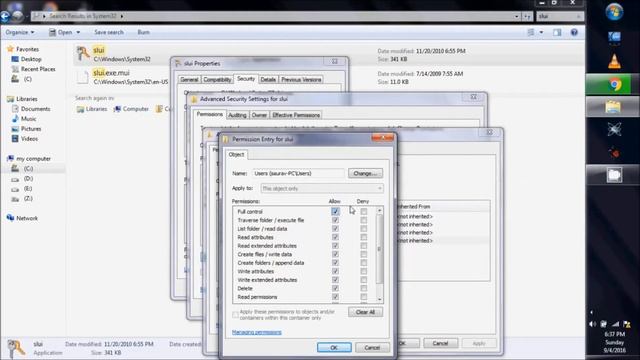Image resolution: width=640 pixels, height=360 pixels.
Task: Toggle Allow for Create files / write data
Action: (x=335, y=254)
